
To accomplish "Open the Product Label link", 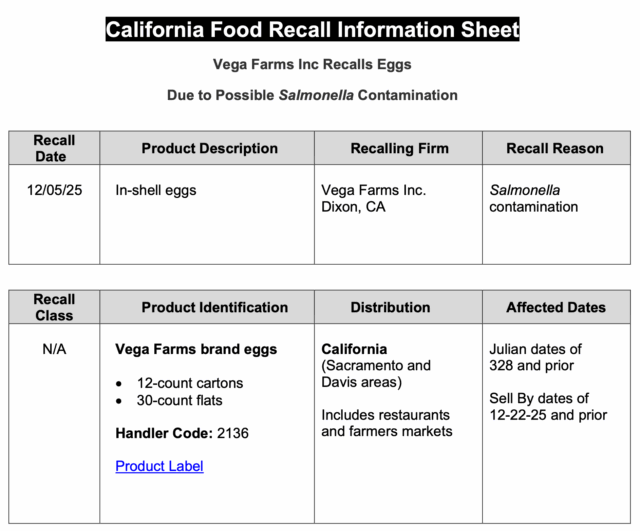I will click(159, 466).
